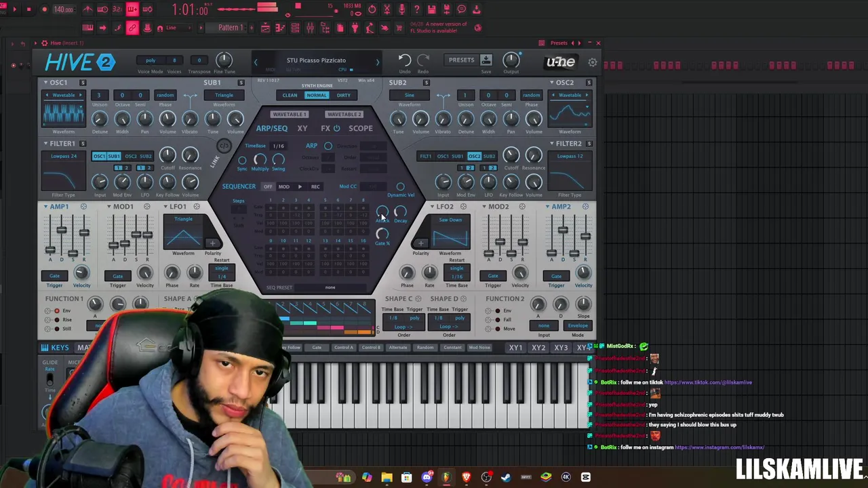Click the LFO2 polarity plus button
The width and height of the screenshot is (868, 488).
pos(420,243)
